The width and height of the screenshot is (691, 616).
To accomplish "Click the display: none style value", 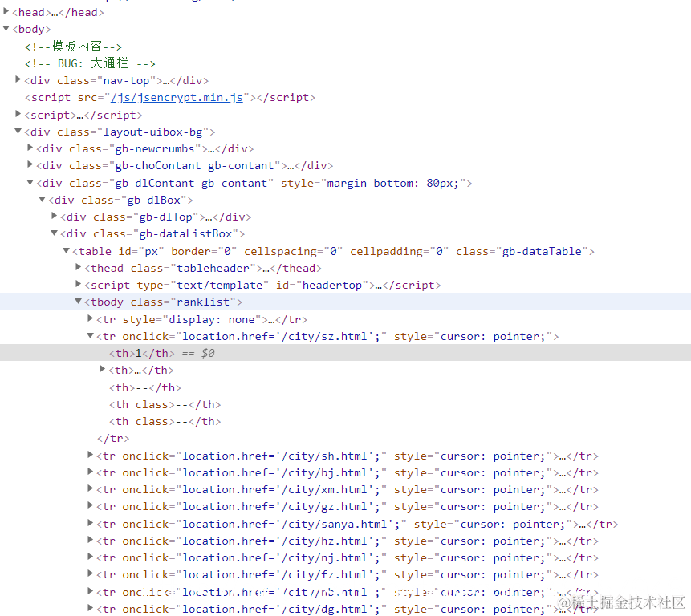I will pyautogui.click(x=212, y=320).
